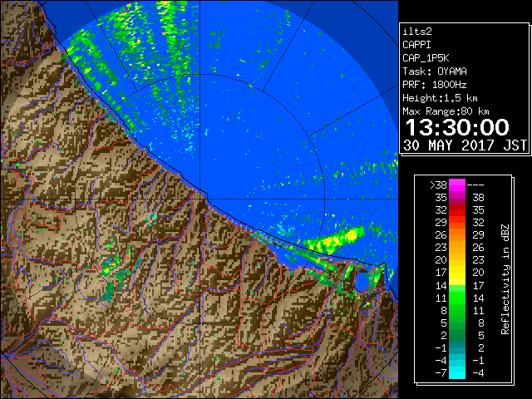This screenshot has width=532, height=399.
Task: Pick the bright green swatch near 11 dBZ
Action: pos(457,298)
